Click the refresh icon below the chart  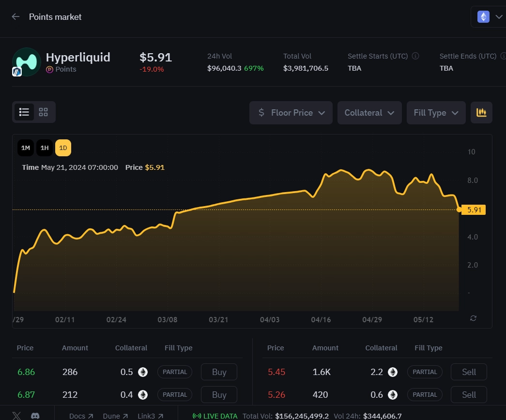pyautogui.click(x=473, y=318)
